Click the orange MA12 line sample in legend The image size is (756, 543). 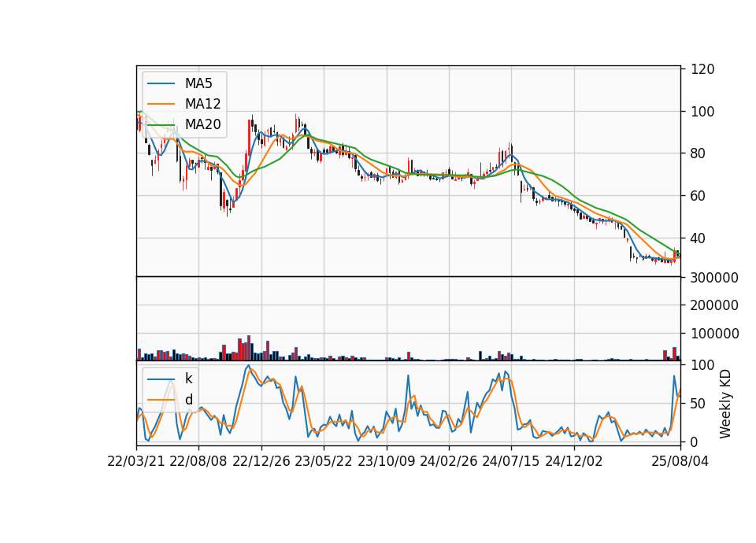coord(161,104)
